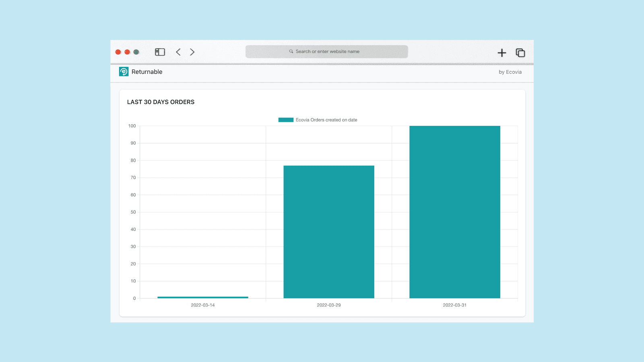The height and width of the screenshot is (362, 644).
Task: Click the 100 value gridline label
Action: point(132,125)
